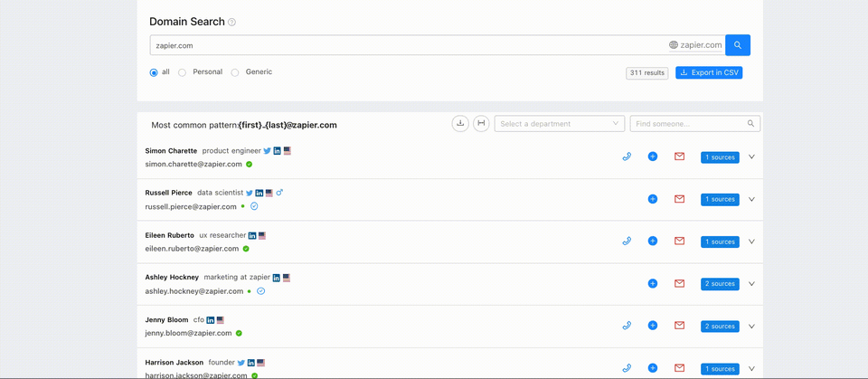Click the plus add icon for Jenny Bloom

click(653, 326)
